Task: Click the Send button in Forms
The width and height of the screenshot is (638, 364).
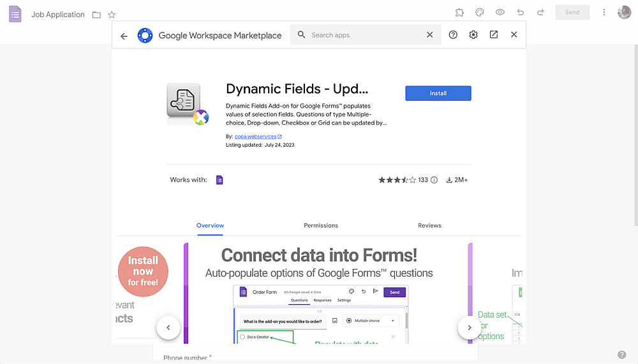Action: 572,12
